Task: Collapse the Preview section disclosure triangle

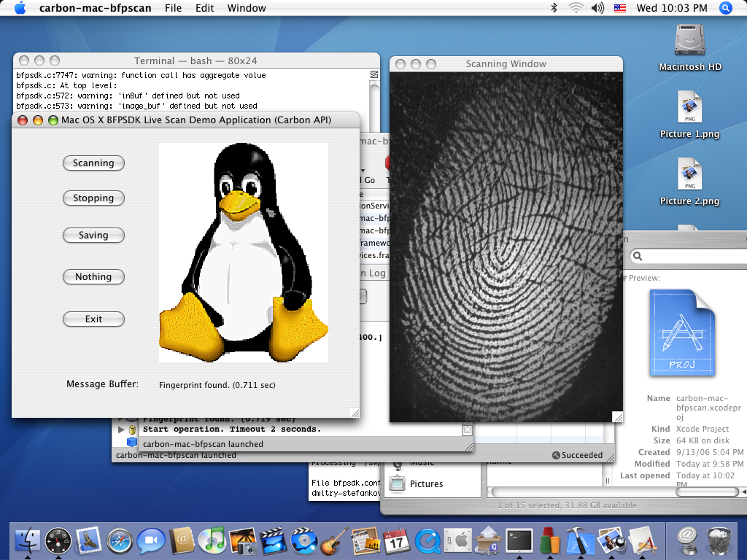Action: click(624, 278)
